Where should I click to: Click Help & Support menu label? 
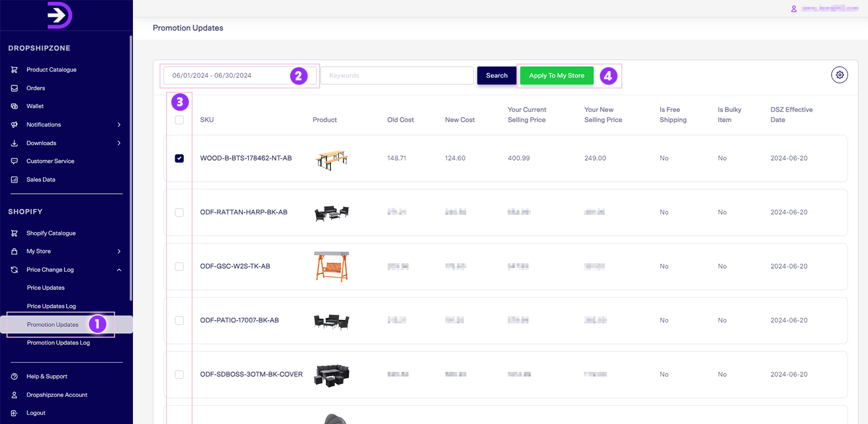pos(47,376)
